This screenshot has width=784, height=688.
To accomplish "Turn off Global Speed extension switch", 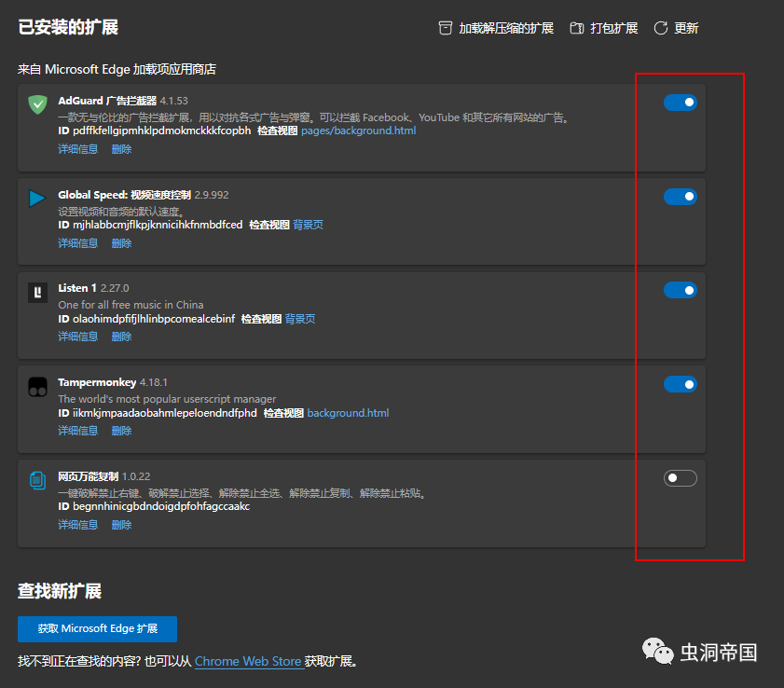I will [680, 197].
